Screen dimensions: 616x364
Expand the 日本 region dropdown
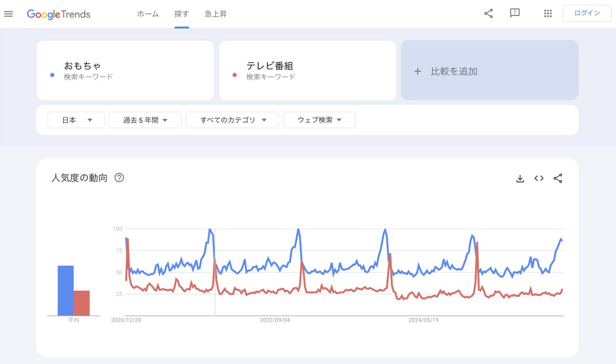pyautogui.click(x=76, y=120)
